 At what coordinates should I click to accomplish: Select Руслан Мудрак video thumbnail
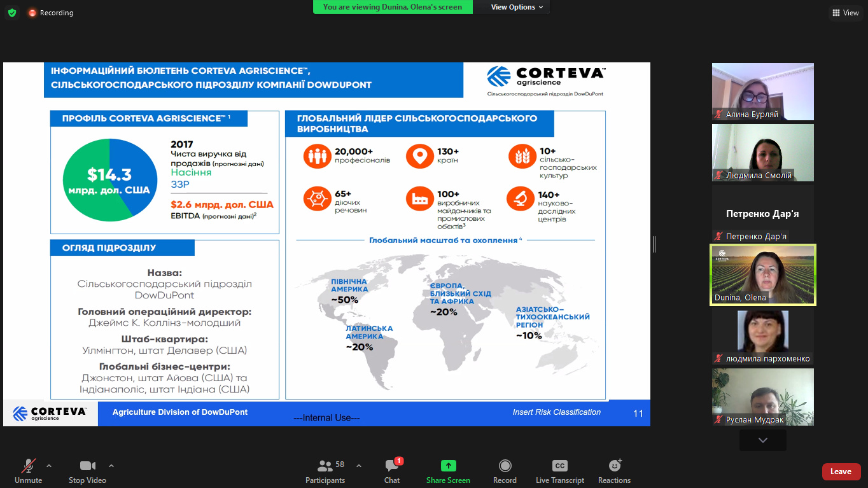coord(763,397)
